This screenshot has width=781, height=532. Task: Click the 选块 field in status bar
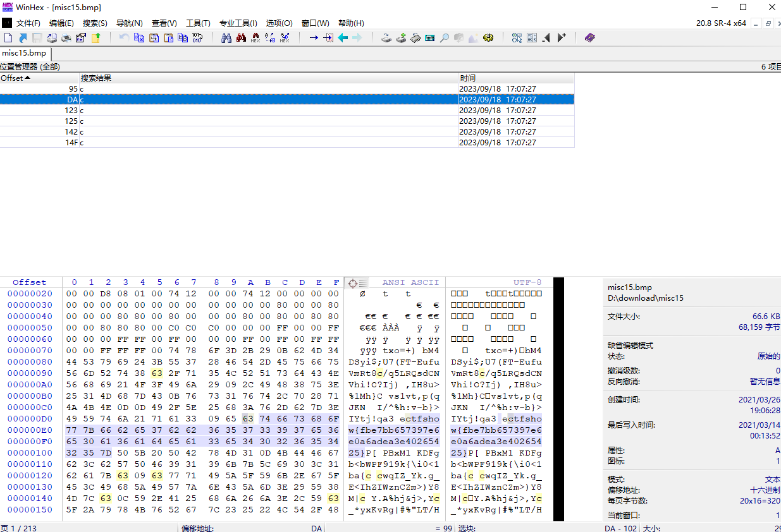pos(467,528)
